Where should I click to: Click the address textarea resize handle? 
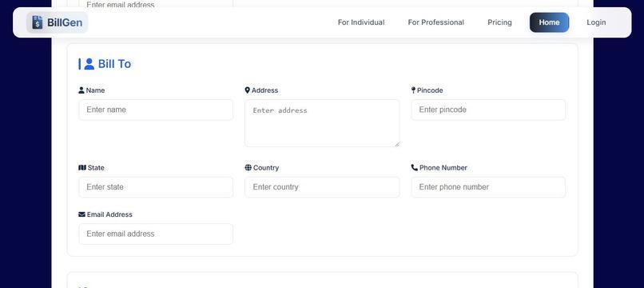[397, 145]
